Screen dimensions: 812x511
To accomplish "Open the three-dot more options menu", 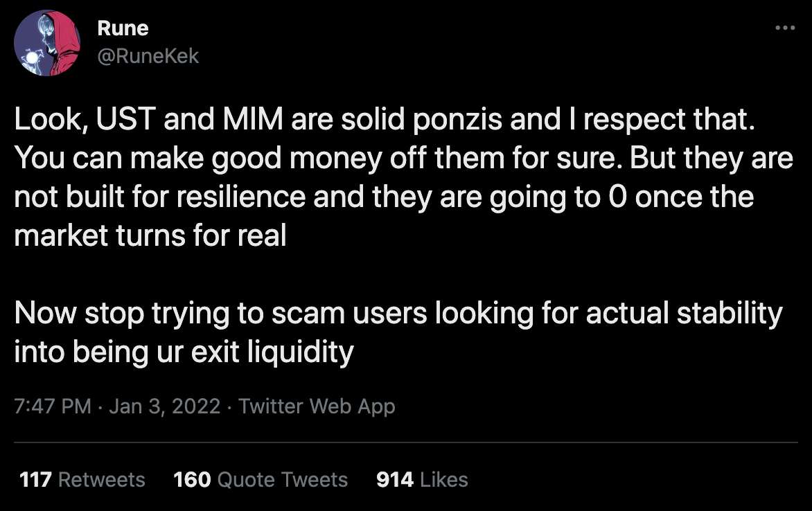I will coord(784,28).
